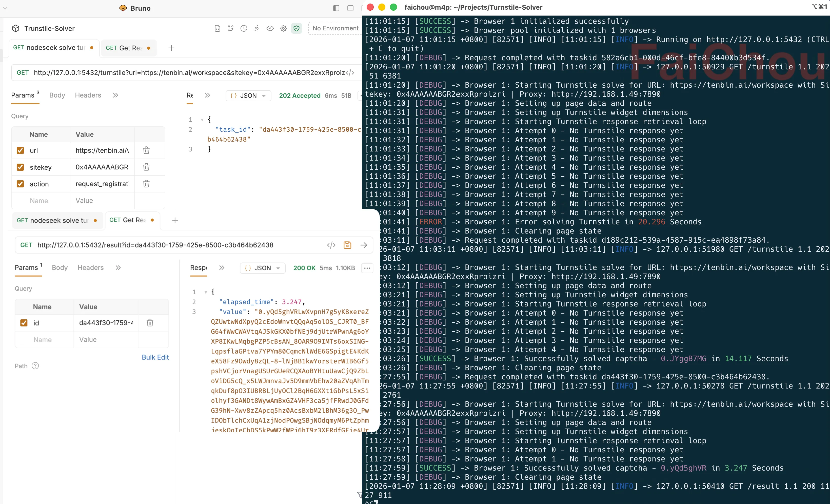Disable the action query parameter
830x504 pixels.
coord(20,184)
